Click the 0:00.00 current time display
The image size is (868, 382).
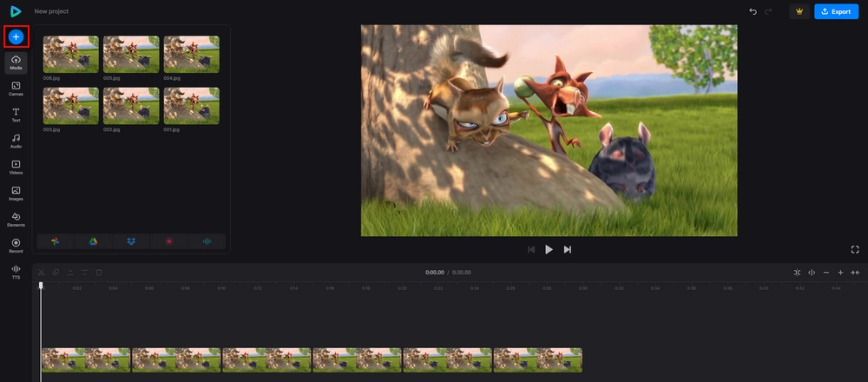click(435, 273)
